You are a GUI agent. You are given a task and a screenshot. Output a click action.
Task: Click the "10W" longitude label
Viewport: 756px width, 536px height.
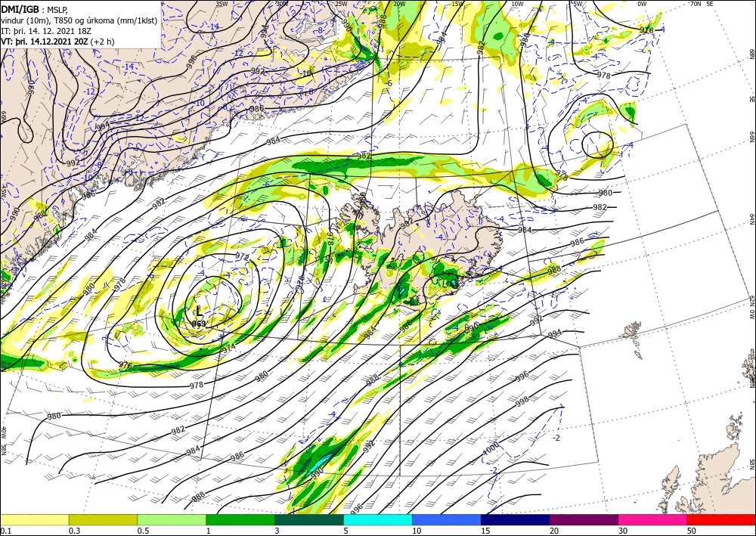tap(517, 4)
